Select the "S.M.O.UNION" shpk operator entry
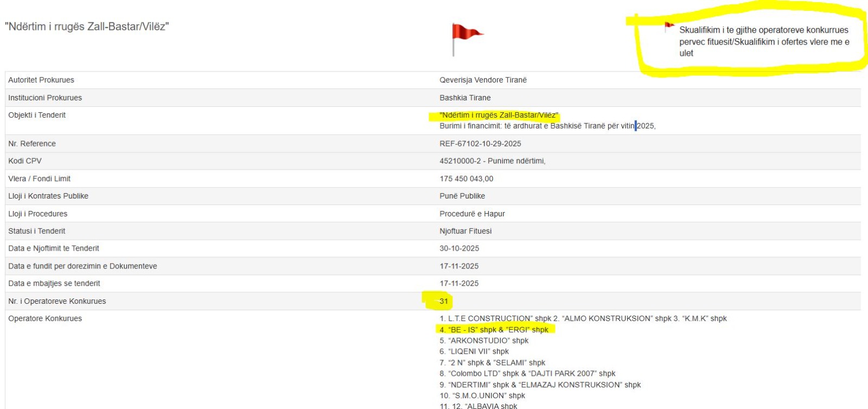 (482, 395)
